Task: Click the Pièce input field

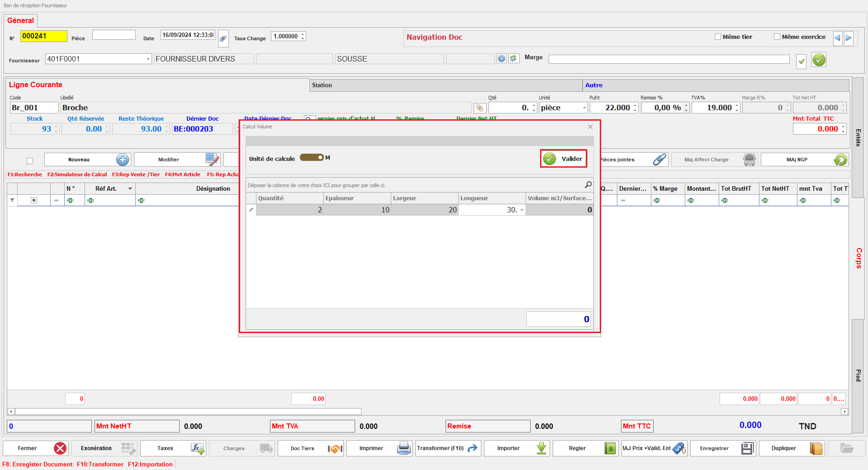Action: click(114, 35)
